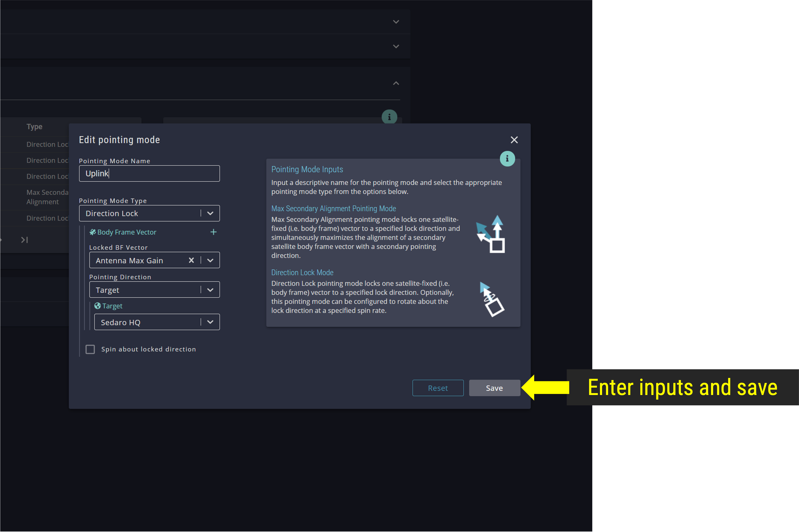Click the collapse chevron at top of panel
799x532 pixels.
(395, 83)
